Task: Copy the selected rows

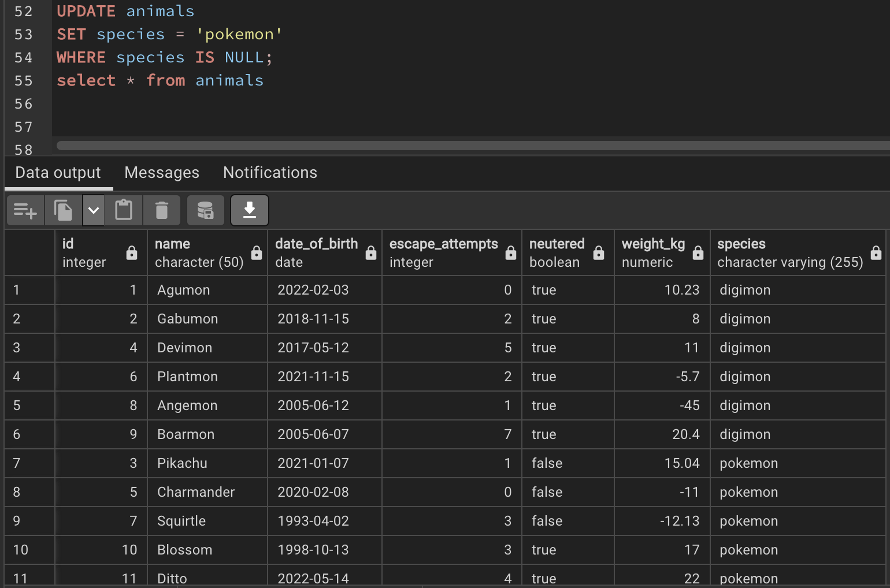Action: pyautogui.click(x=63, y=210)
